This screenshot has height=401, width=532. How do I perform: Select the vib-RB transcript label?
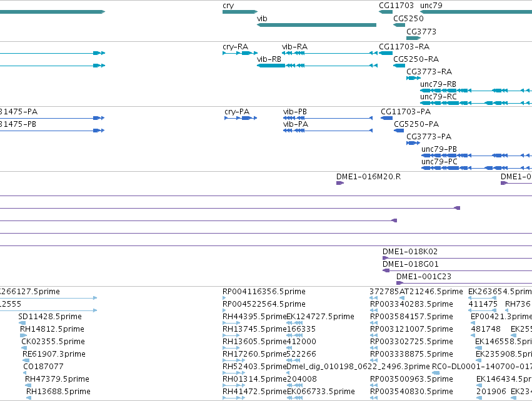click(269, 59)
